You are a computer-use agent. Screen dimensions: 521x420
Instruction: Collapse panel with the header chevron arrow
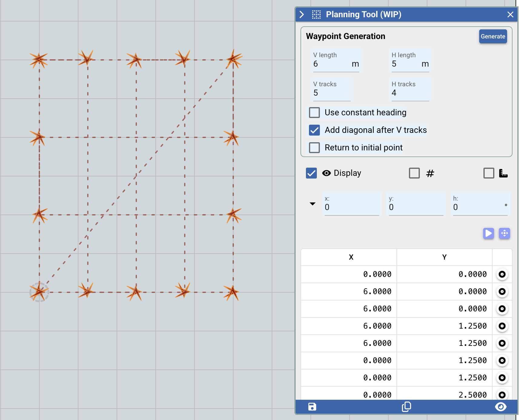[302, 15]
